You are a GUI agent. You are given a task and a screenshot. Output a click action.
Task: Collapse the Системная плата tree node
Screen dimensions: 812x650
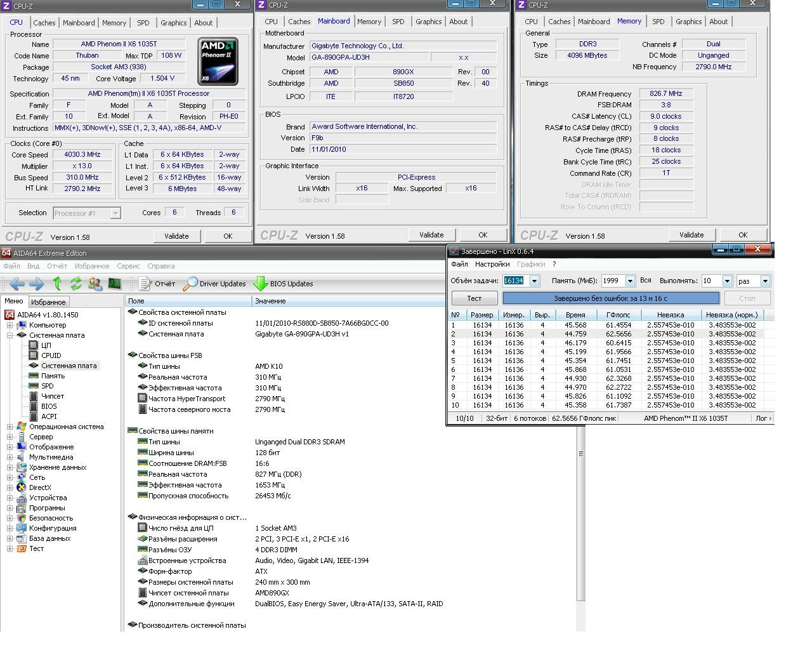coord(10,335)
